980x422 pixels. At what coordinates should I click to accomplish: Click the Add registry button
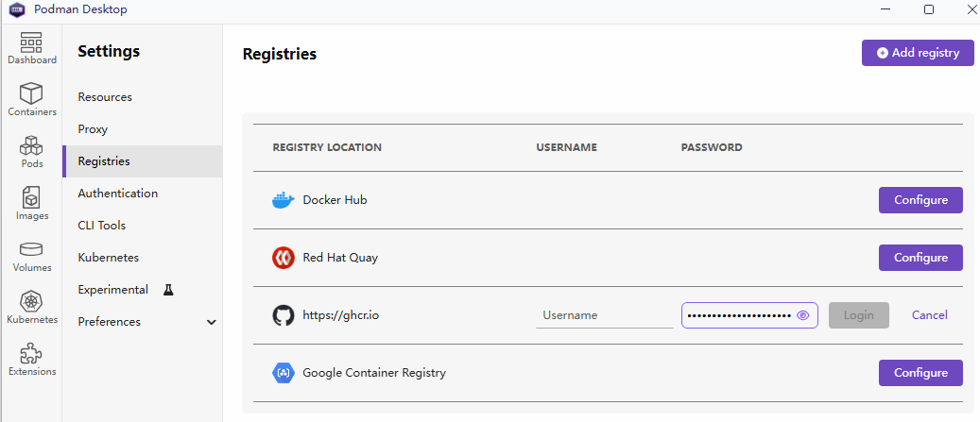918,53
